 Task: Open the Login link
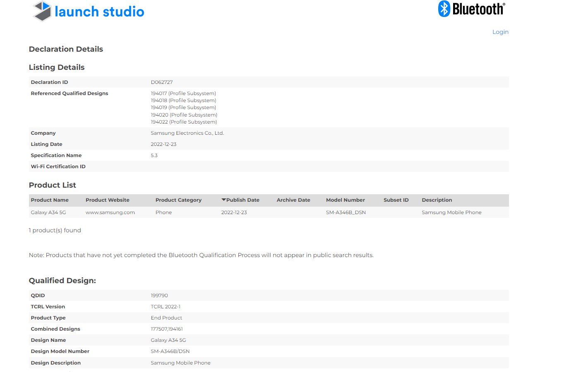[x=500, y=32]
